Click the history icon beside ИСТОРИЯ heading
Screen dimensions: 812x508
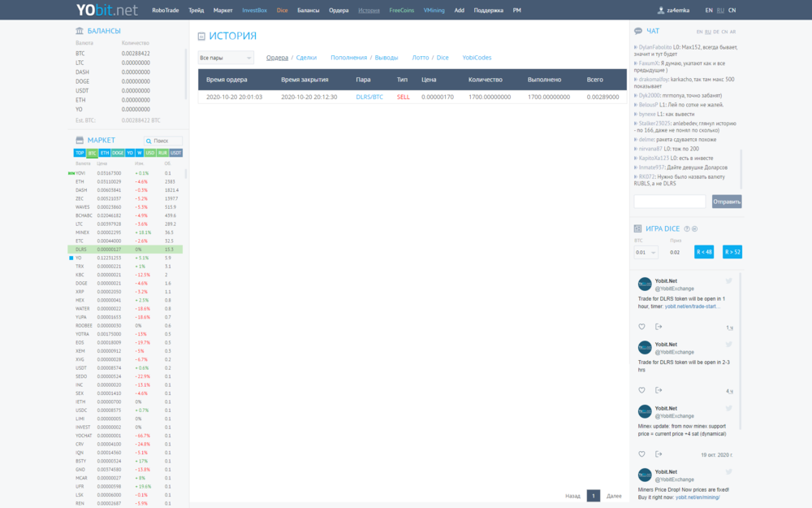201,37
